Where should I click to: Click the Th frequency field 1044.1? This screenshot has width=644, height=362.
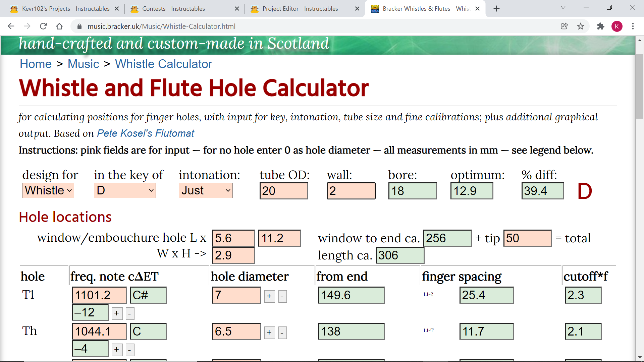(99, 331)
